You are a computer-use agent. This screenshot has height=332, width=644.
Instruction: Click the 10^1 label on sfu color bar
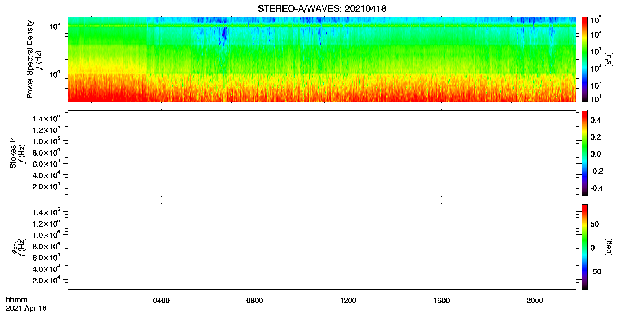pyautogui.click(x=596, y=99)
